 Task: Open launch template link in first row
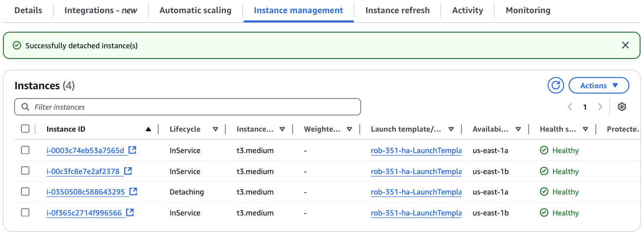click(416, 151)
